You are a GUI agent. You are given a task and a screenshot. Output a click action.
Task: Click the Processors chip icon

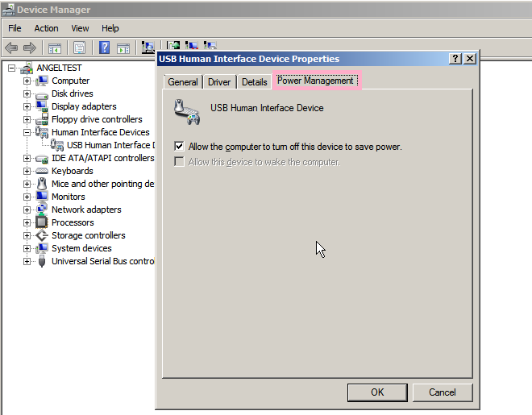(x=42, y=222)
